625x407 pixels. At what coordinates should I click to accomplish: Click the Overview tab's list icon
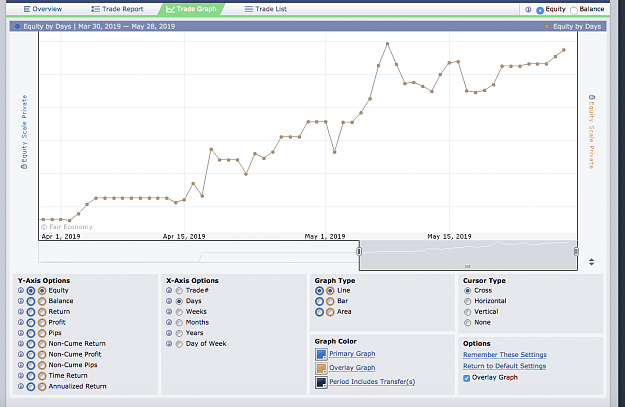[x=27, y=9]
